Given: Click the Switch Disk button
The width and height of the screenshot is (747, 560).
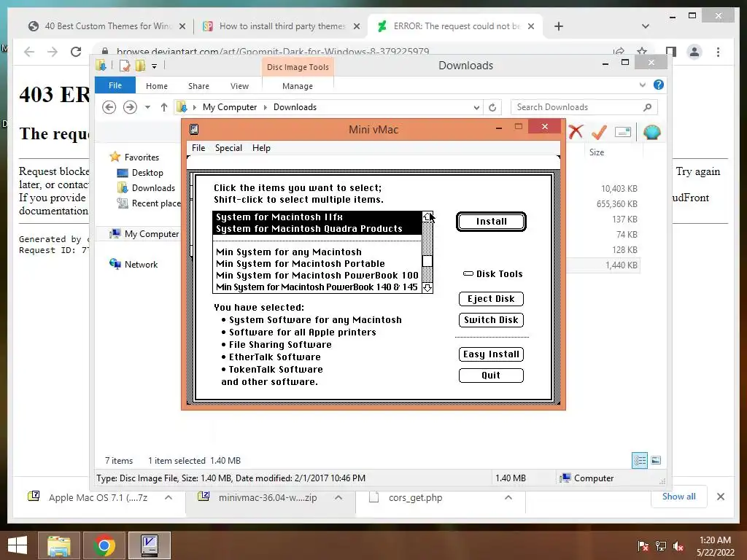Looking at the screenshot, I should [491, 319].
